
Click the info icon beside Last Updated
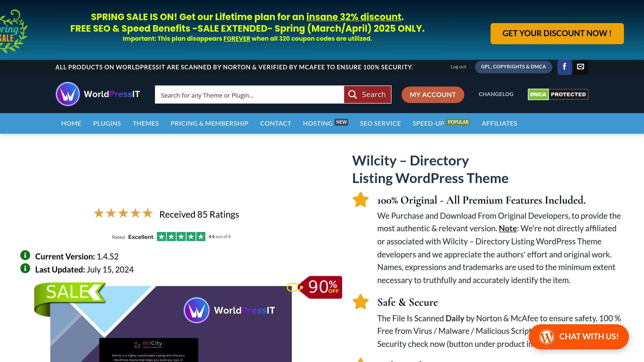pos(25,268)
